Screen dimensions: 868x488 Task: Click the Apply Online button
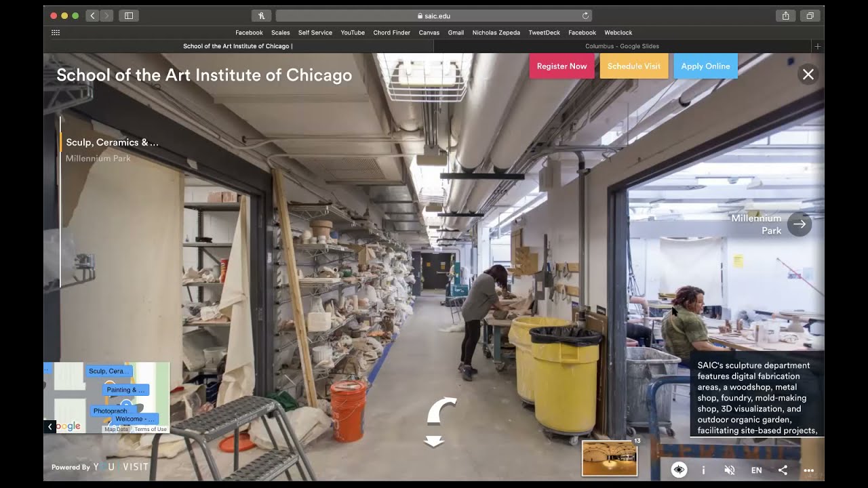[x=705, y=66]
